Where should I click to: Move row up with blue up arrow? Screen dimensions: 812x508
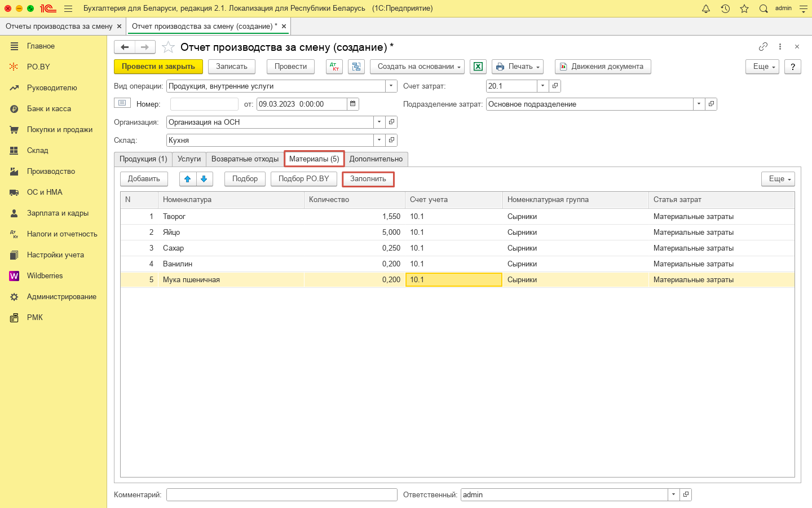188,179
